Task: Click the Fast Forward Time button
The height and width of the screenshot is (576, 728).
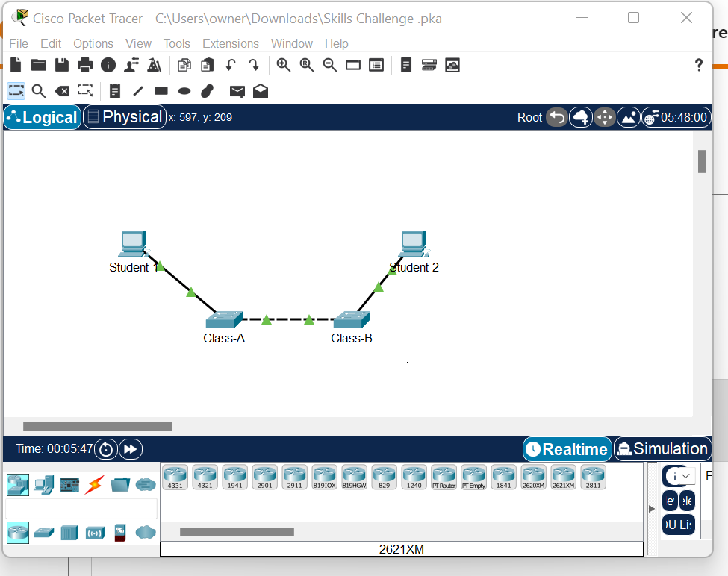Action: coord(131,449)
